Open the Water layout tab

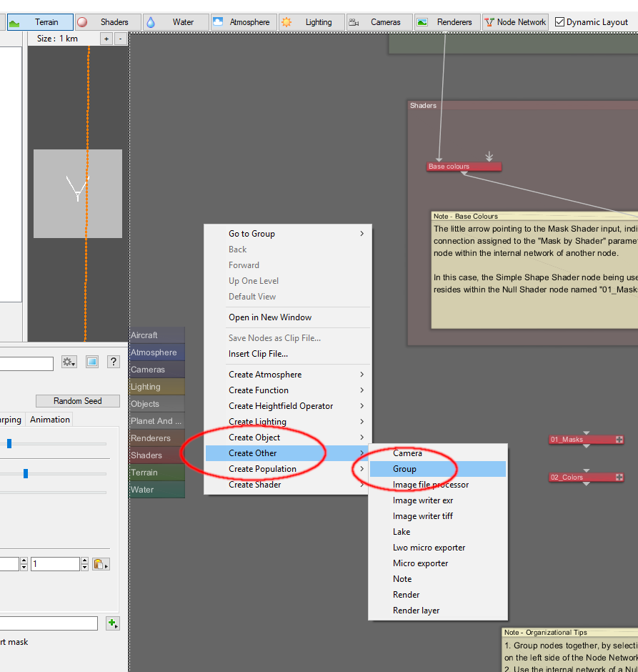176,22
